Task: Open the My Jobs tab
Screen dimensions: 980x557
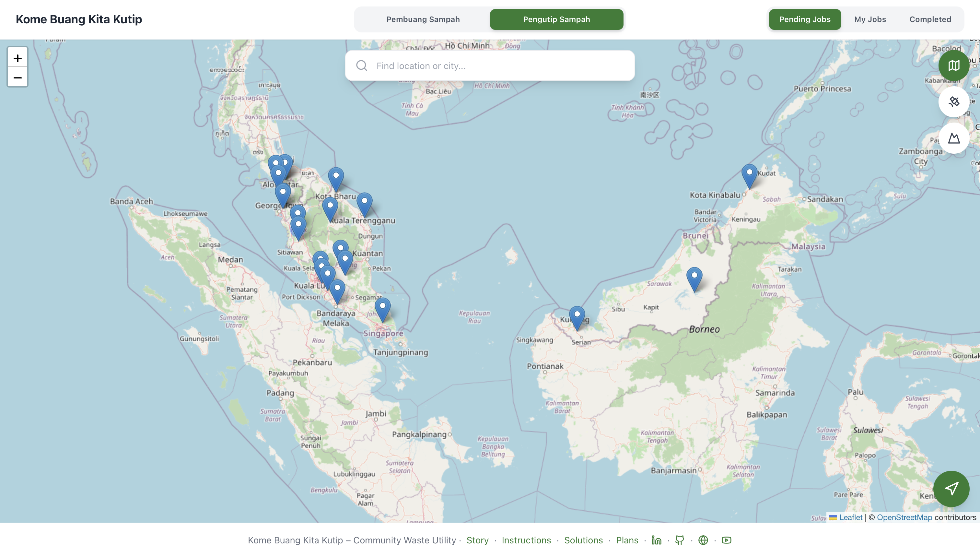Action: pos(869,19)
